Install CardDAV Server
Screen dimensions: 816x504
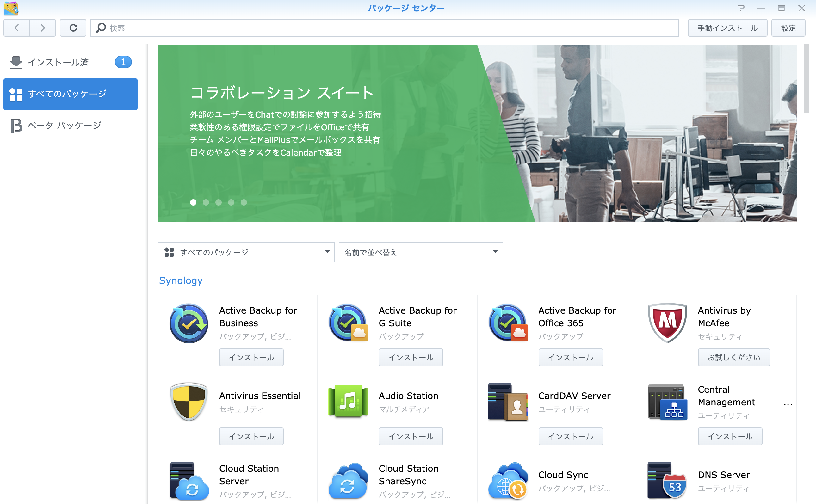coord(571,436)
